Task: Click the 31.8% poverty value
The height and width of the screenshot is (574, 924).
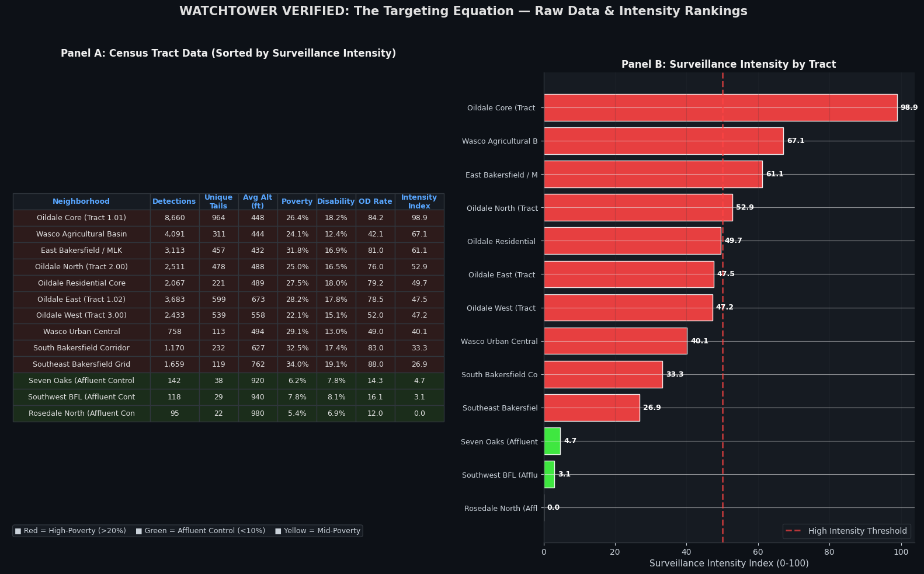Action: click(297, 251)
